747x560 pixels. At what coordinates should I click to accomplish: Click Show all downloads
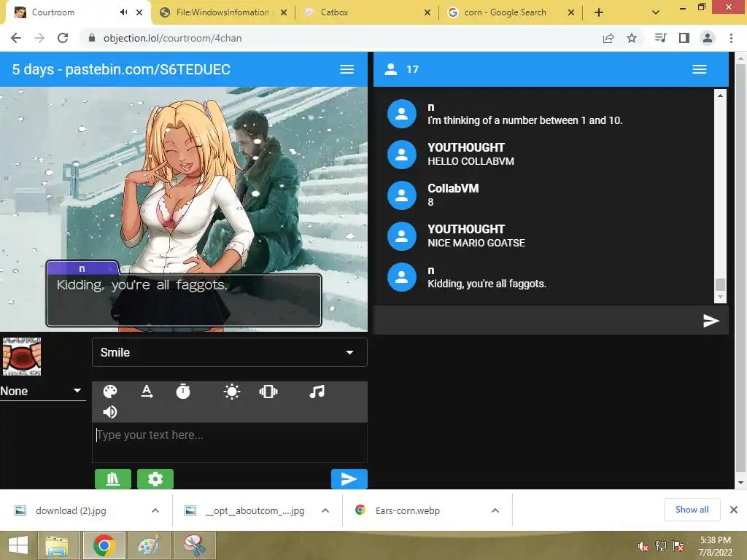click(692, 510)
